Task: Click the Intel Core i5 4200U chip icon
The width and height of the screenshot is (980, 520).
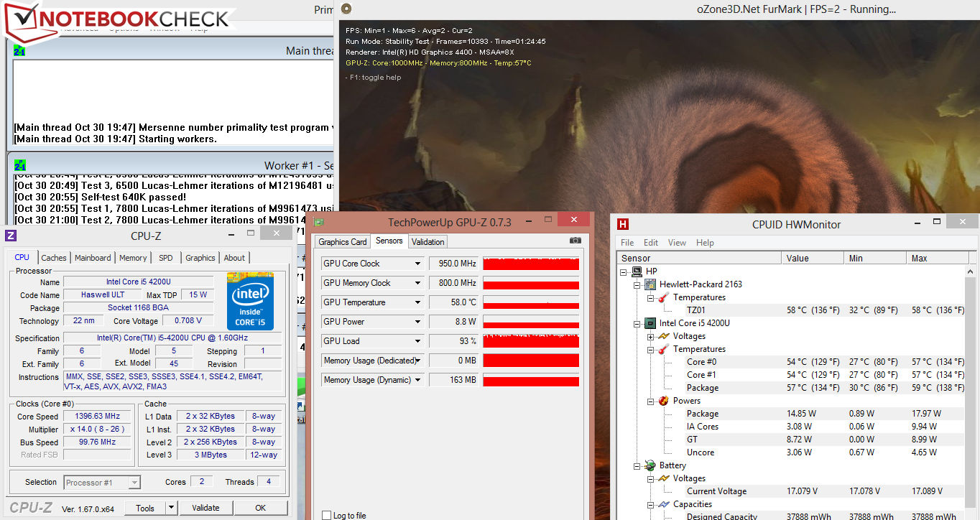Action: (650, 323)
